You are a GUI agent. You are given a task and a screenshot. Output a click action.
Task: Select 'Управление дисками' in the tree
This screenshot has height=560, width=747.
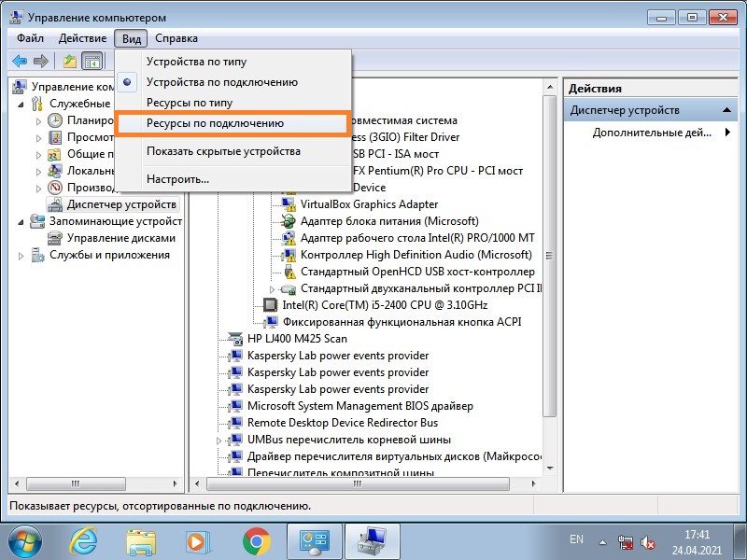(x=120, y=238)
